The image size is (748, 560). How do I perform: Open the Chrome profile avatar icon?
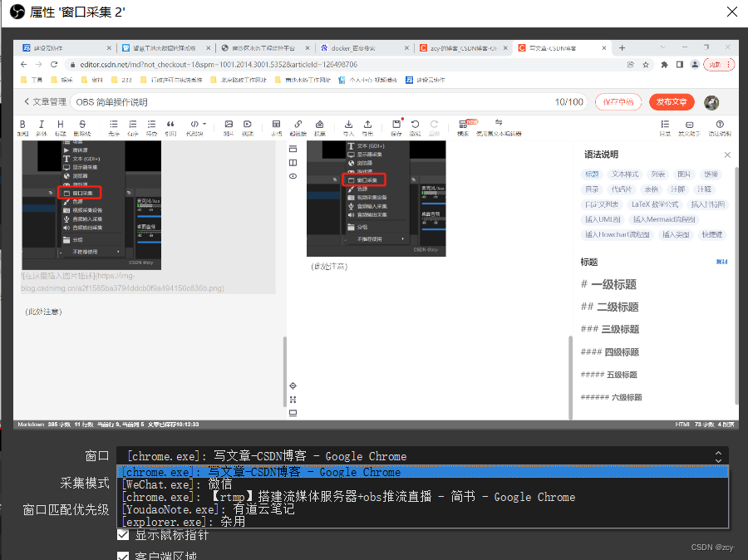695,65
